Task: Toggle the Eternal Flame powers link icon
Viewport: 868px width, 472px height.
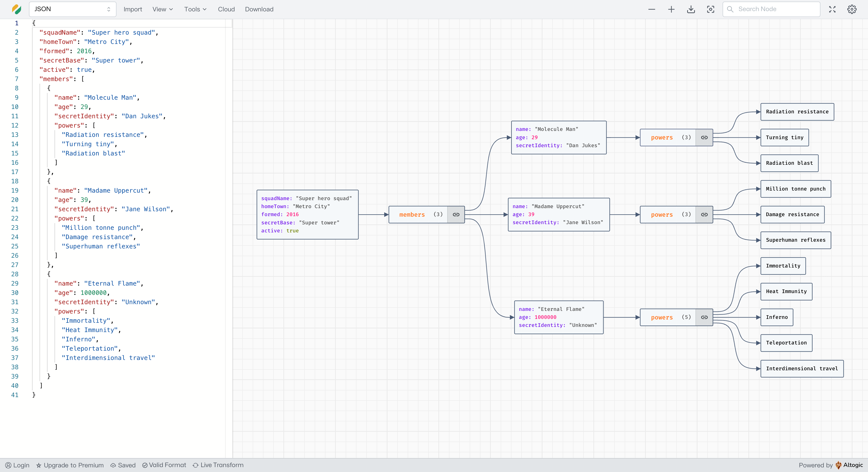Action: pyautogui.click(x=704, y=317)
